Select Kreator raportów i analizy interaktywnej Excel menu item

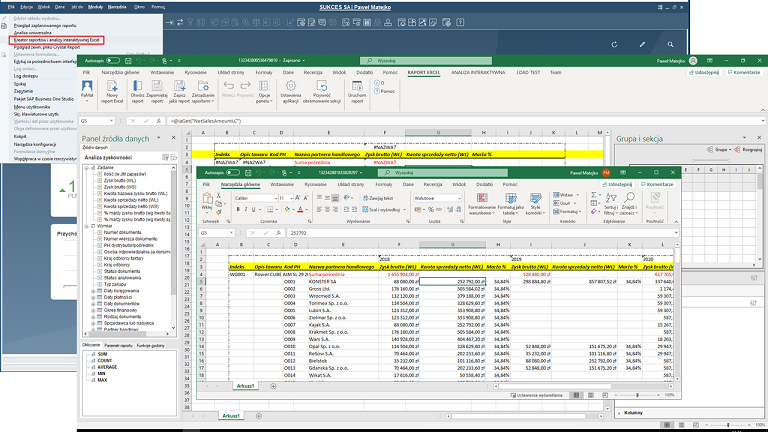[x=56, y=40]
